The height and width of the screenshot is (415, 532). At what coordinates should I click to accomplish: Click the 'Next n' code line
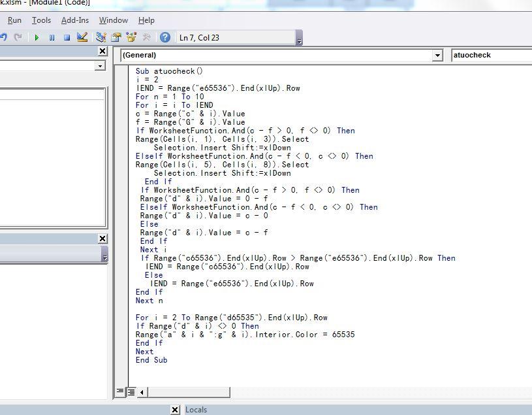pos(149,301)
